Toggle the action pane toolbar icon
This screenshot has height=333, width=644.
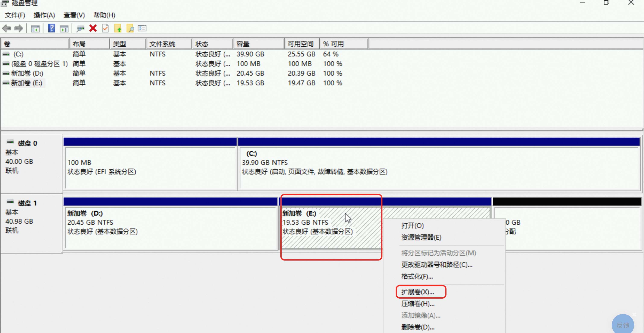coord(64,28)
